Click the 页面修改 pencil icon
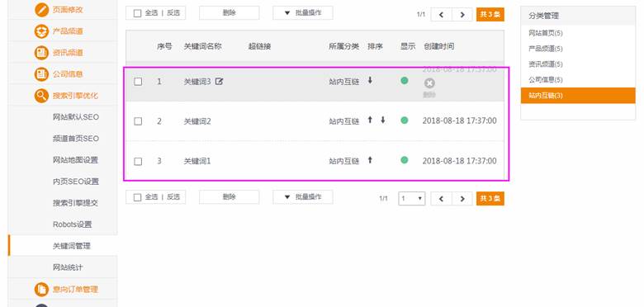This screenshot has height=307, width=644. point(41,9)
